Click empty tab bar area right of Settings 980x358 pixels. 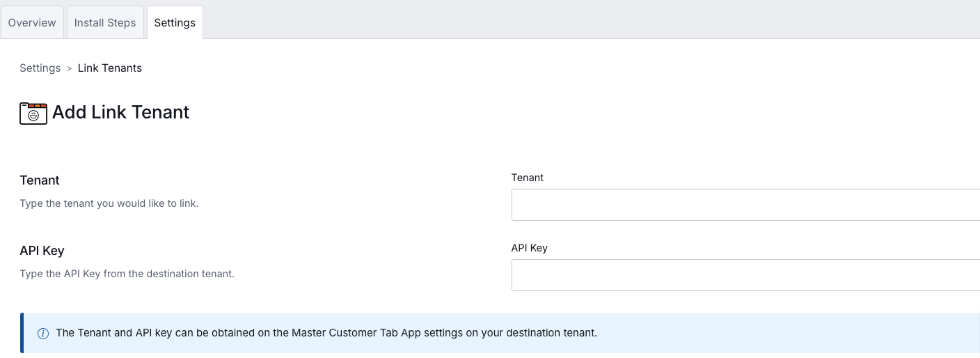(592, 21)
